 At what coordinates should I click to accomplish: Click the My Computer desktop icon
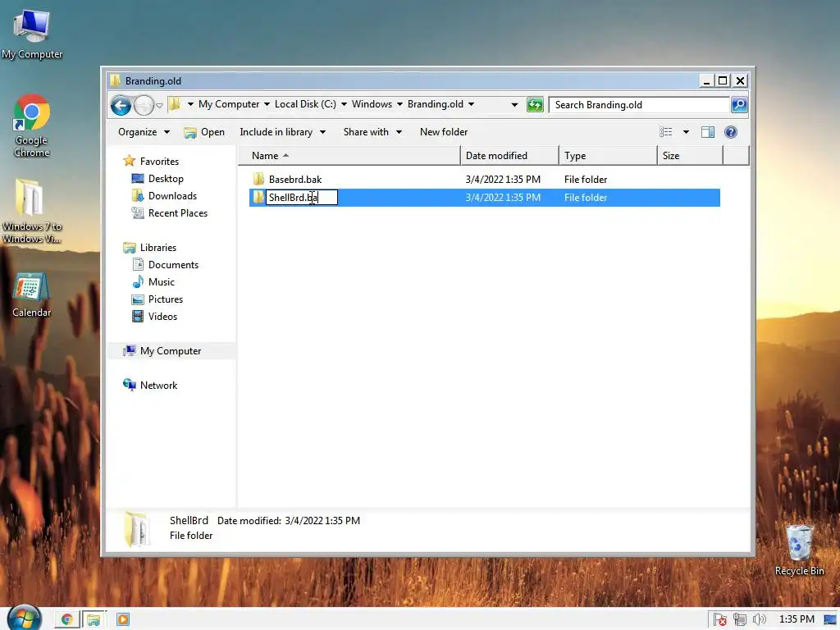pos(32,34)
